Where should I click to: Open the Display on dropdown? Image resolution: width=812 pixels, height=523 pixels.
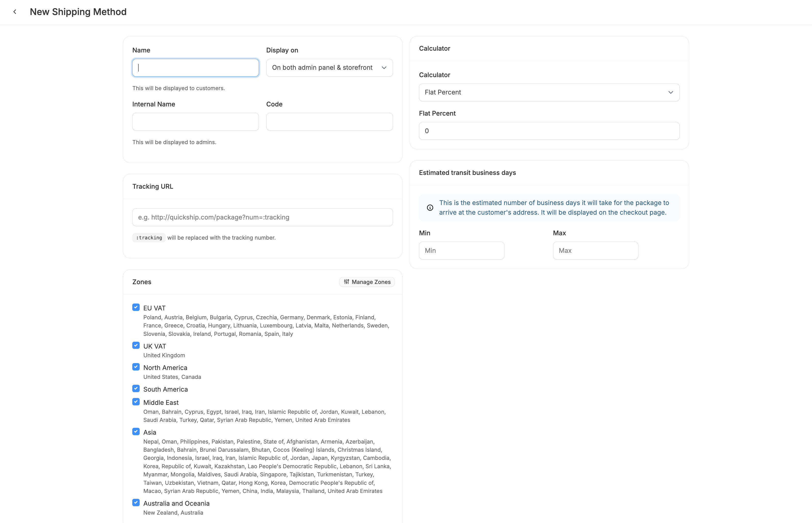(x=329, y=67)
